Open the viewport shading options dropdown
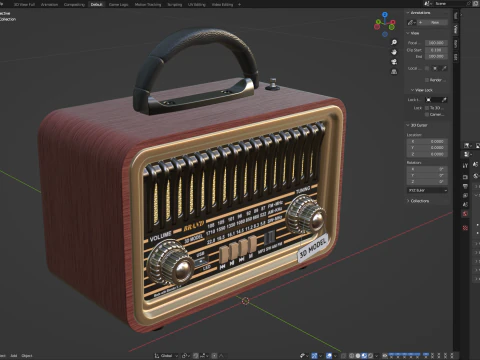 (377, 356)
